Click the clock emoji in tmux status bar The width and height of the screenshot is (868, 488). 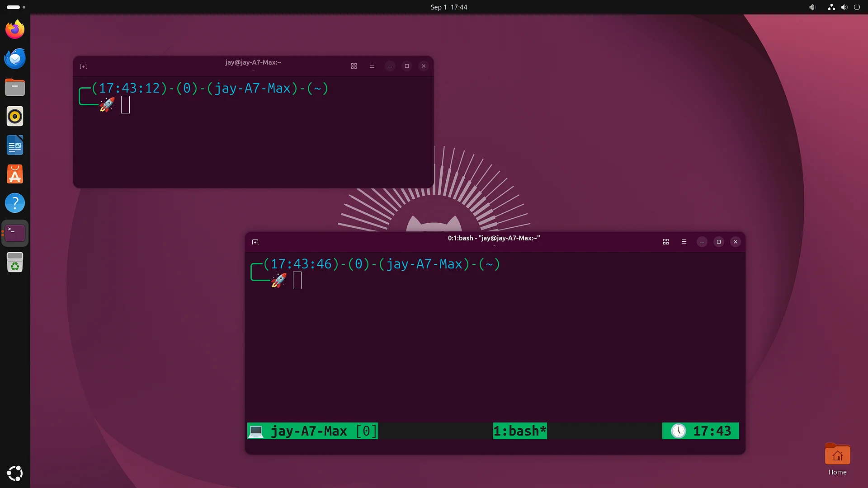(x=678, y=431)
